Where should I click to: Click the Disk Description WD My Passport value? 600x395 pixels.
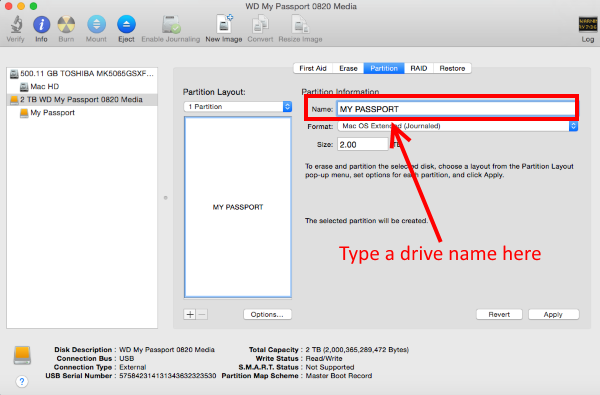167,350
